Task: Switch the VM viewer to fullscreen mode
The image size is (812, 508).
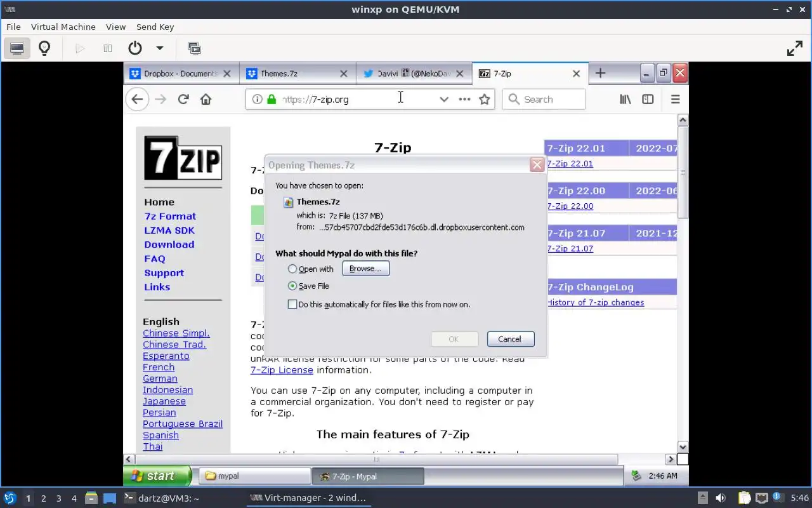Action: (x=795, y=48)
